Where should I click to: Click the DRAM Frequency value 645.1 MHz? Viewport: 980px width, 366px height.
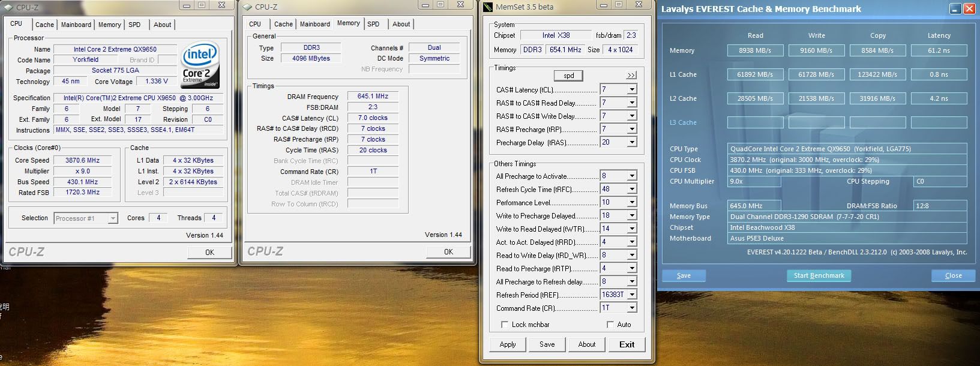[x=373, y=96]
